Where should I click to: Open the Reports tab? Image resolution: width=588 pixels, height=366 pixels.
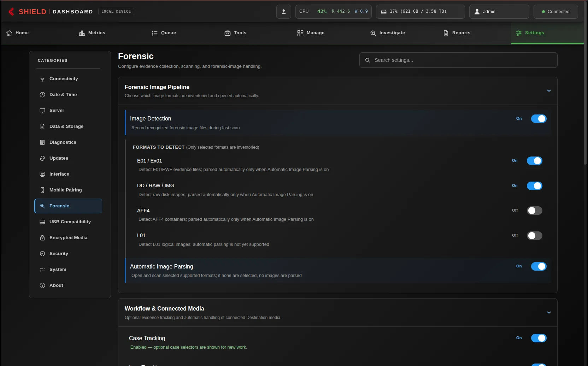(475, 33)
